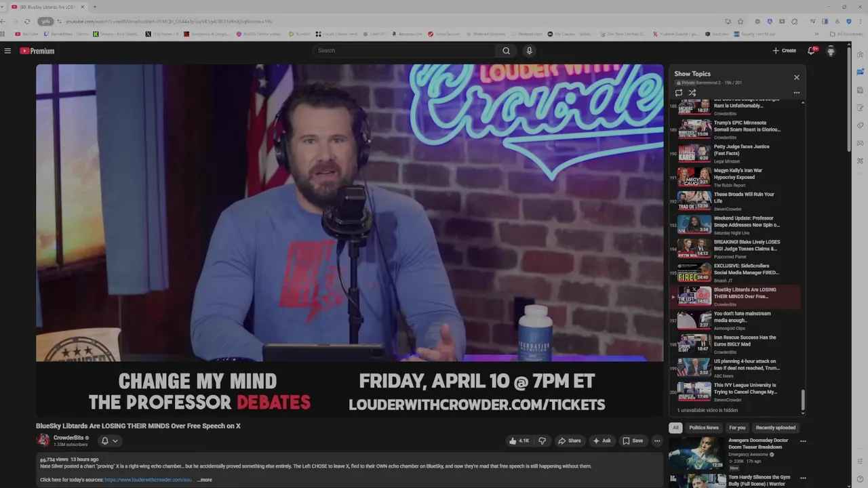
Task: Open the CrowderBits channel name link
Action: tap(68, 438)
